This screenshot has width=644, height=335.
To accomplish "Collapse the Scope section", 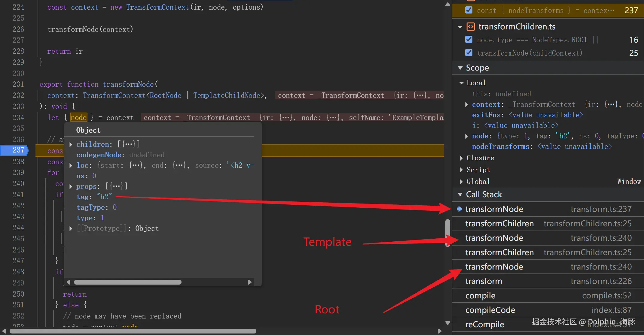I will pyautogui.click(x=460, y=68).
